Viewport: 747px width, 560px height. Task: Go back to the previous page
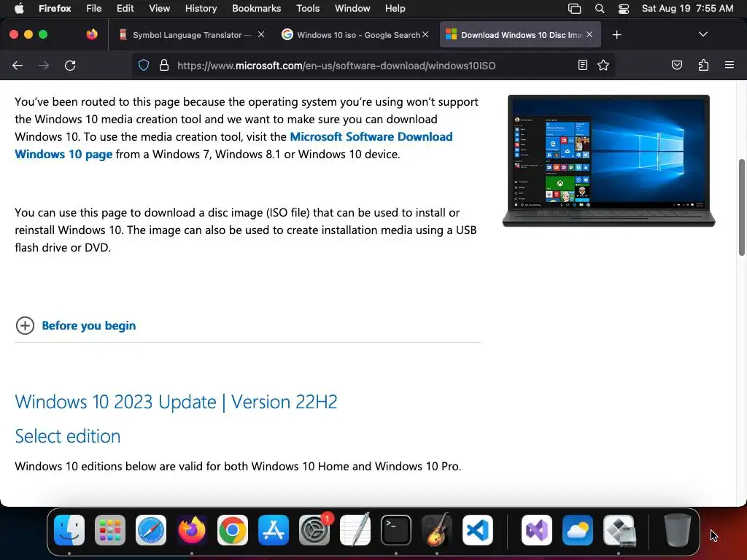(x=18, y=66)
